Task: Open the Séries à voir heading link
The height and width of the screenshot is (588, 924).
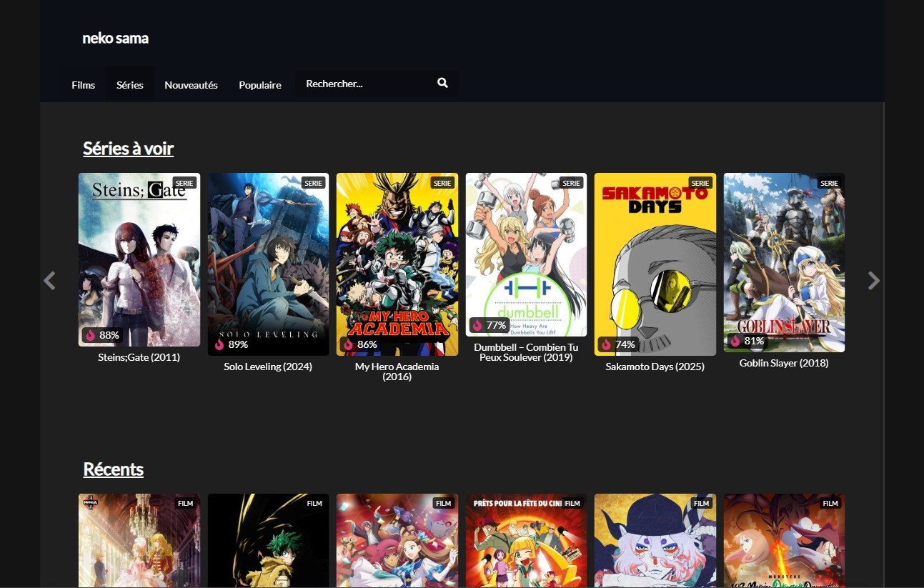Action: click(128, 149)
